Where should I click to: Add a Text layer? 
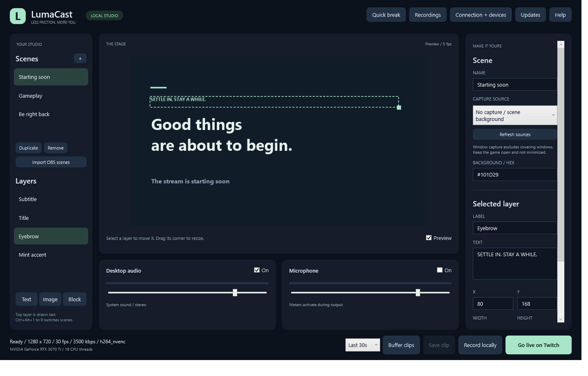(x=27, y=299)
